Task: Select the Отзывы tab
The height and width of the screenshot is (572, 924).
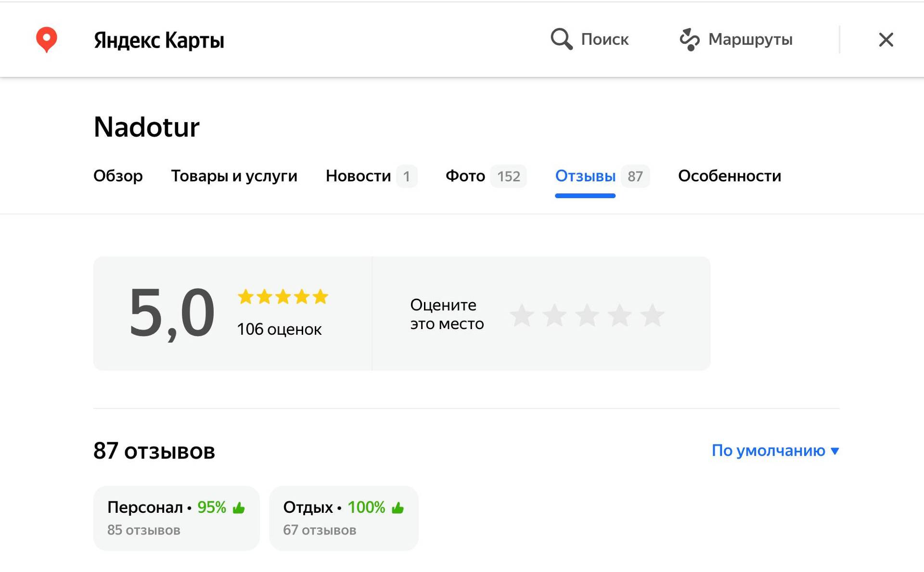Action: 585,176
